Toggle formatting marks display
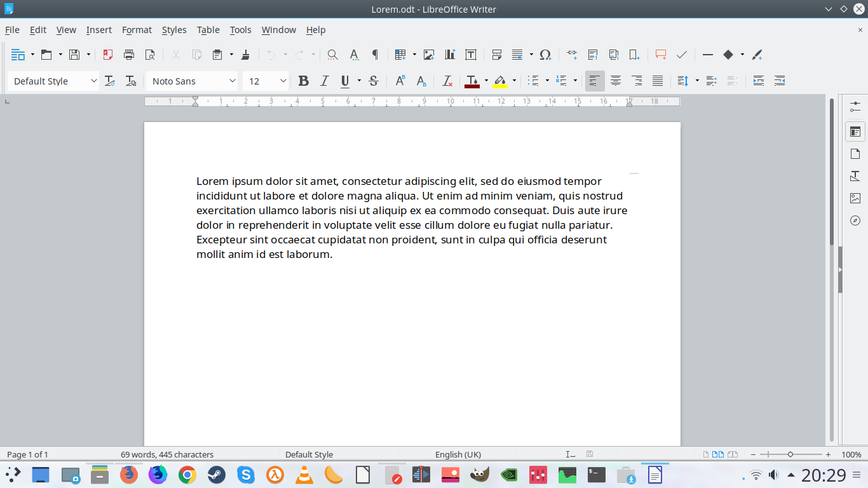The image size is (868, 488). (x=375, y=55)
